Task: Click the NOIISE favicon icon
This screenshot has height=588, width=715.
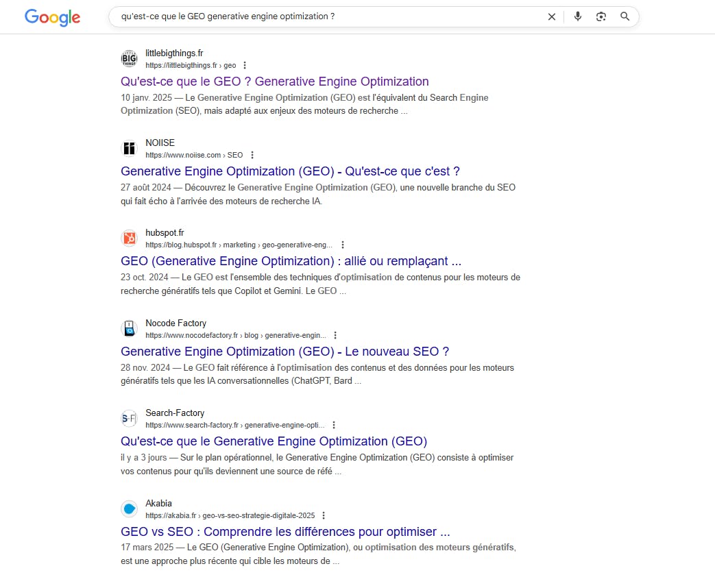Action: [x=129, y=149]
